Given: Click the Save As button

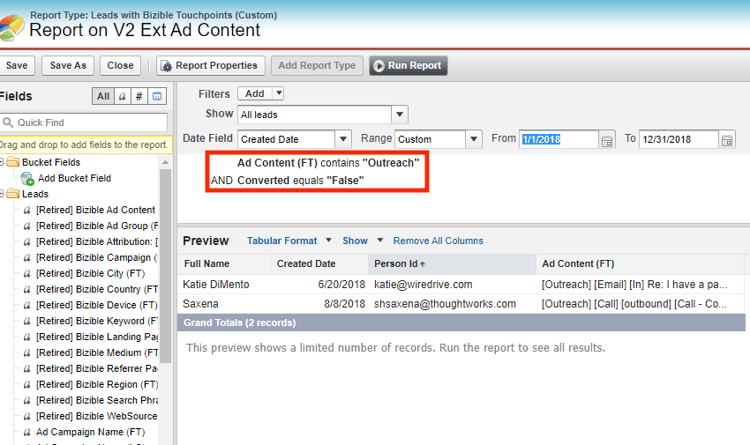Looking at the screenshot, I should click(68, 66).
